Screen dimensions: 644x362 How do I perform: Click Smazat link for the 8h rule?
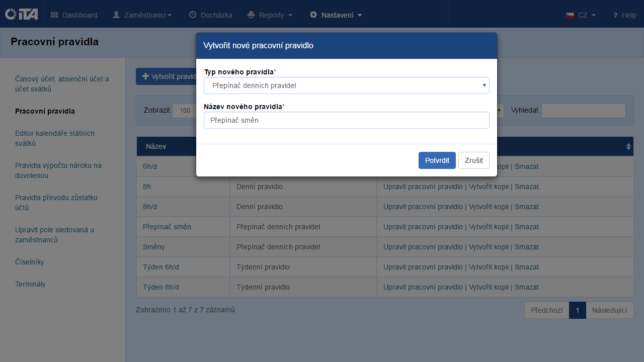click(x=526, y=187)
